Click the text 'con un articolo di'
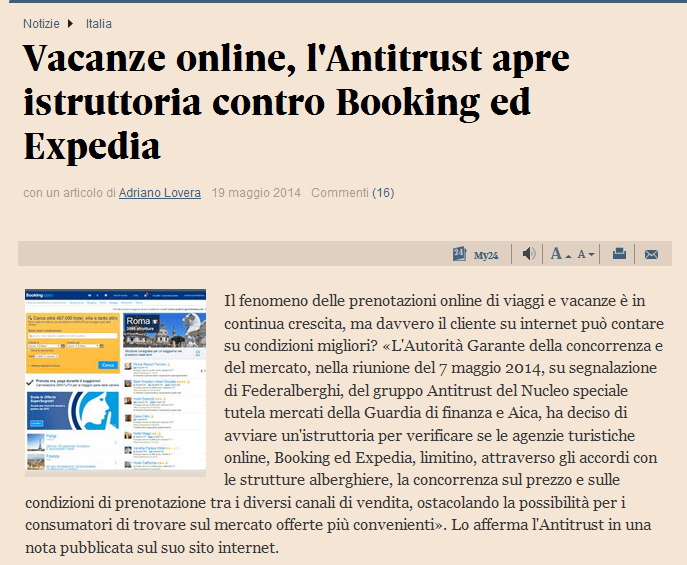 coord(69,193)
